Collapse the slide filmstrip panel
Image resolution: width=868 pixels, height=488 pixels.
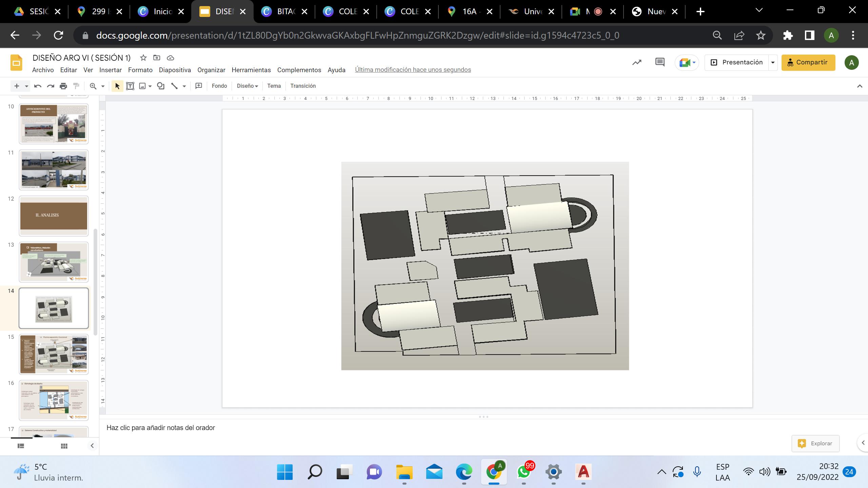click(x=92, y=446)
